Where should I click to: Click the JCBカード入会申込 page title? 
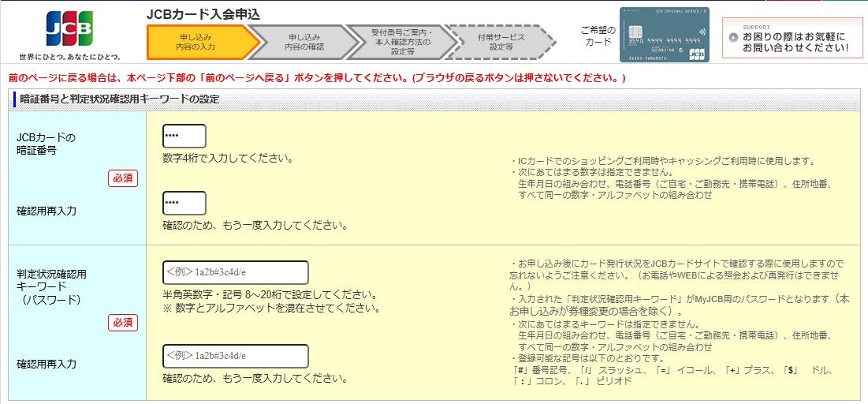pos(203,14)
